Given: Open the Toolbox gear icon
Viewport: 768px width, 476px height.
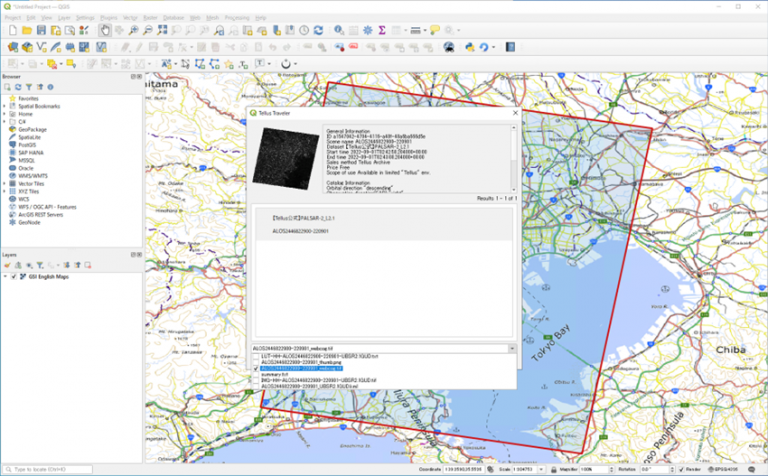Looking at the screenshot, I should pyautogui.click(x=367, y=30).
